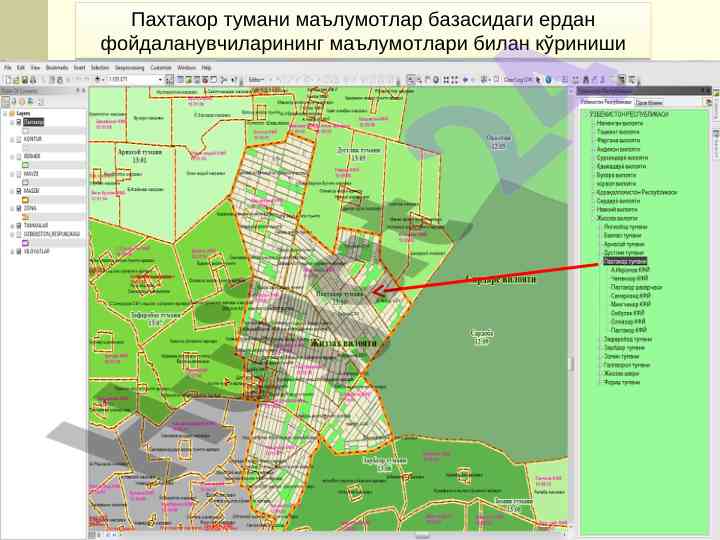Toggle the MASSIV layer visibility checkbox
The width and height of the screenshot is (720, 540).
coord(18,190)
